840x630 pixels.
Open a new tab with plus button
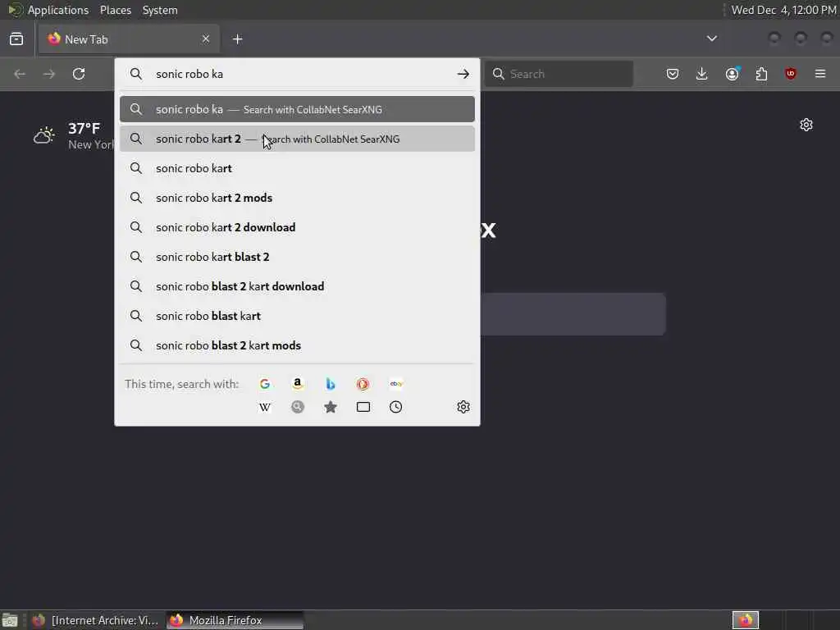[x=238, y=39]
